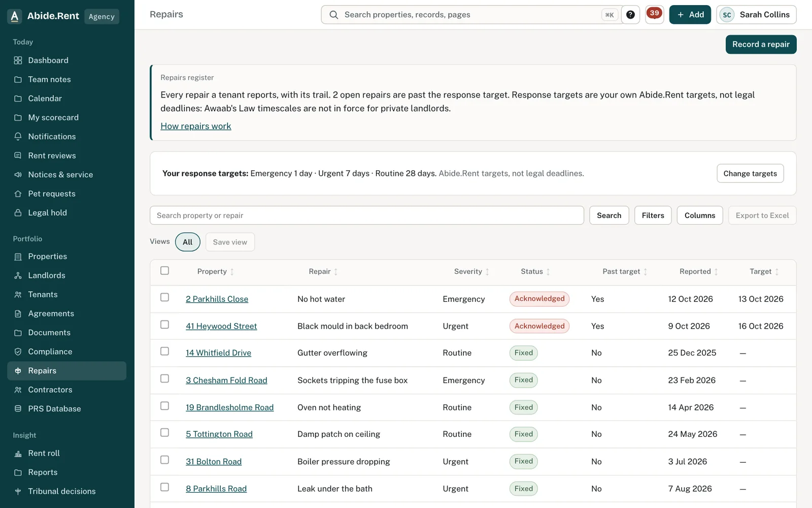Viewport: 812px width, 508px height.
Task: Click the Rent roll chart icon
Action: pos(18,453)
